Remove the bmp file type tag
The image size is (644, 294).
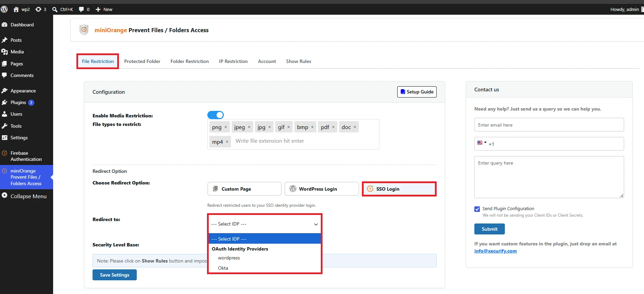pos(312,127)
